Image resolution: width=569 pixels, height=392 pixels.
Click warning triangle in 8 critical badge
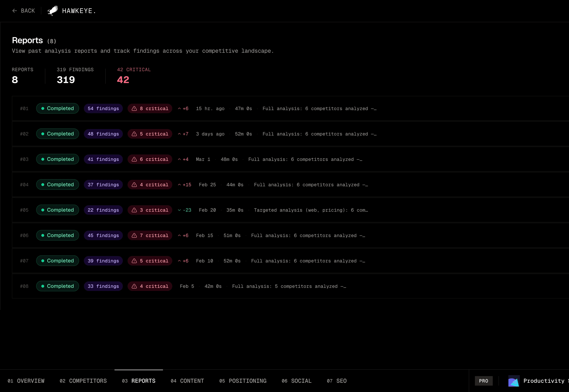[x=134, y=109]
